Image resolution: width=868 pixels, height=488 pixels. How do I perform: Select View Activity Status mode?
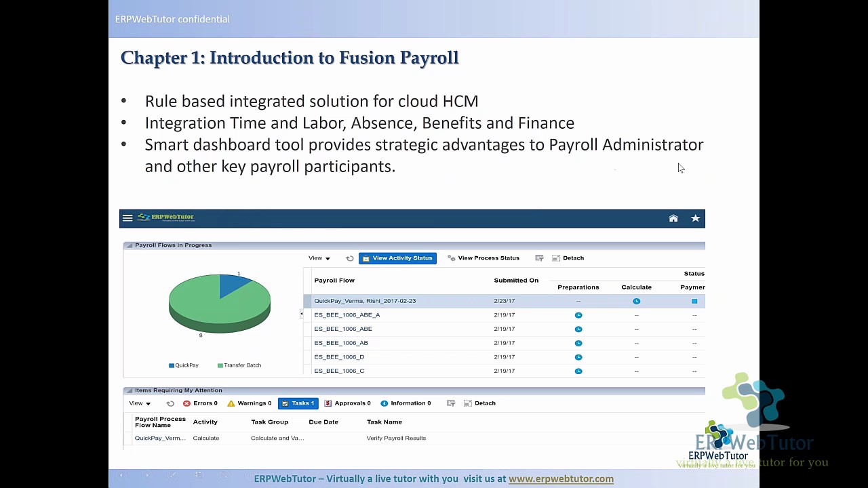click(397, 258)
